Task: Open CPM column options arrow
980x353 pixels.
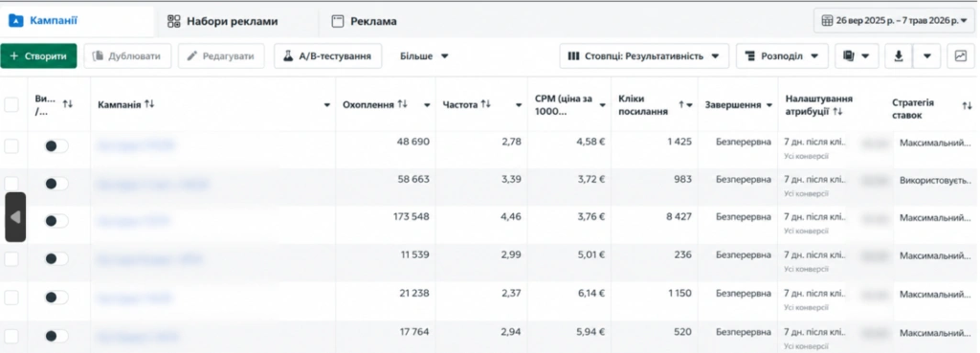Action: [603, 105]
